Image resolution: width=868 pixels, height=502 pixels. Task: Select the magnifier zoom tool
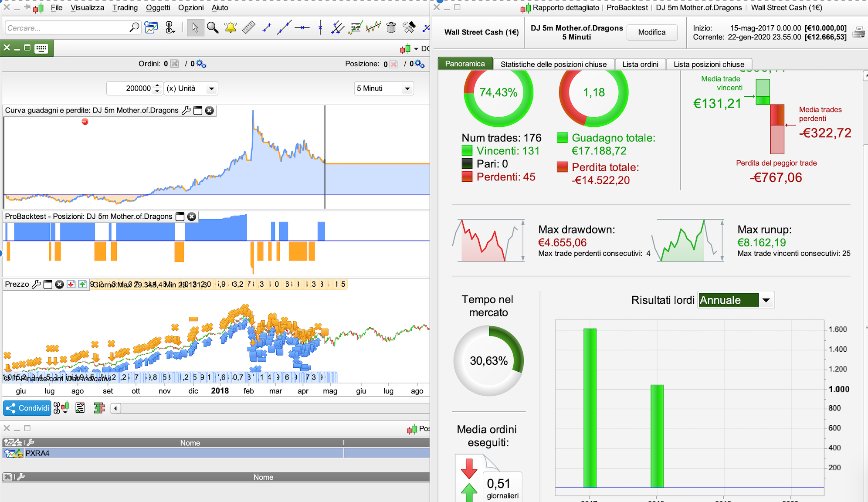pos(213,28)
